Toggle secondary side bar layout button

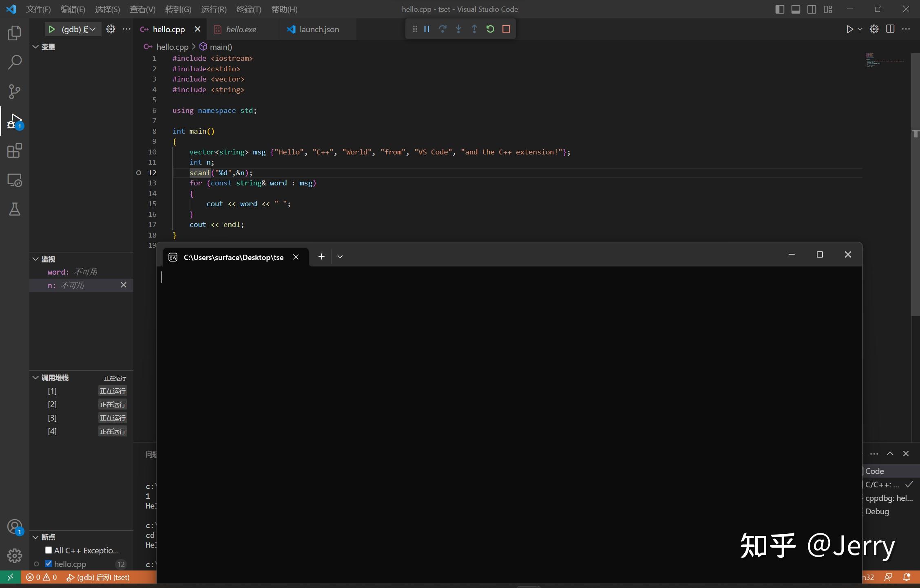tap(812, 9)
